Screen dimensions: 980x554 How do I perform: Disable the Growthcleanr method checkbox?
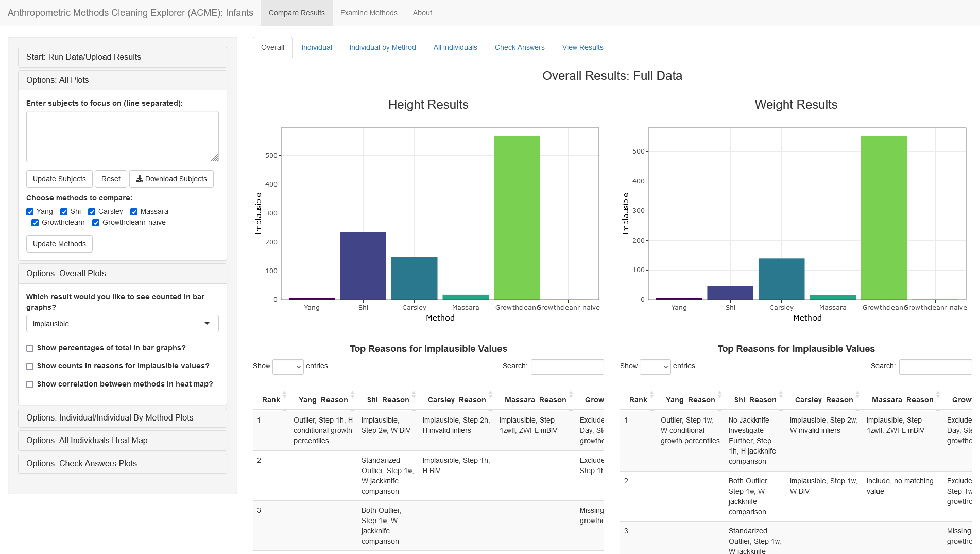click(35, 223)
